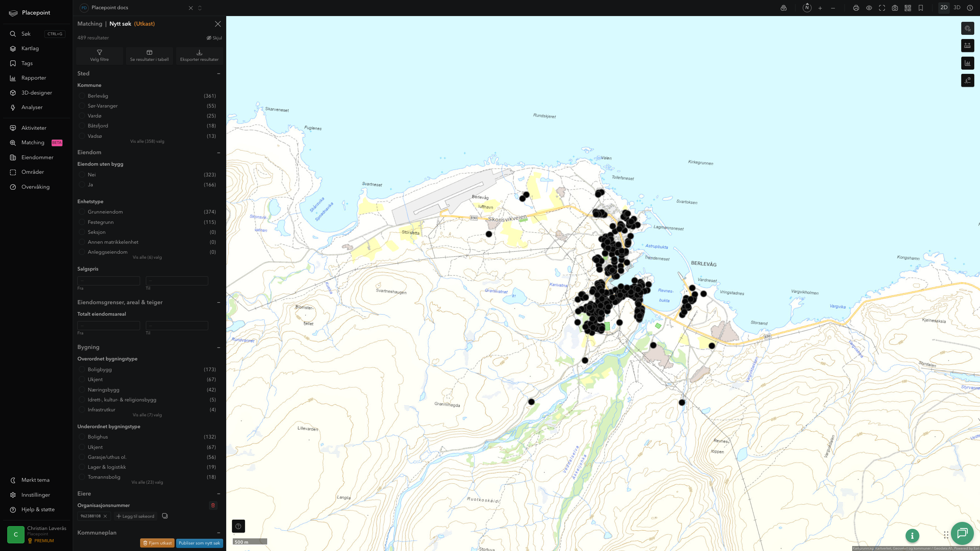Click Legg til søkeord button
This screenshot has width=980, height=551.
(x=136, y=516)
